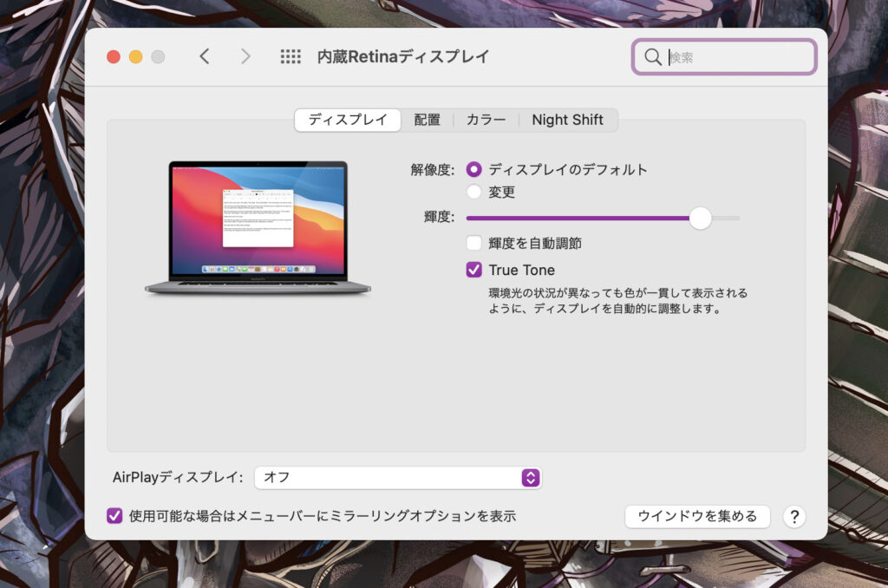The height and width of the screenshot is (588, 888).
Task: Click the 内蔵Retinaディスプレイ window title
Action: pyautogui.click(x=402, y=56)
